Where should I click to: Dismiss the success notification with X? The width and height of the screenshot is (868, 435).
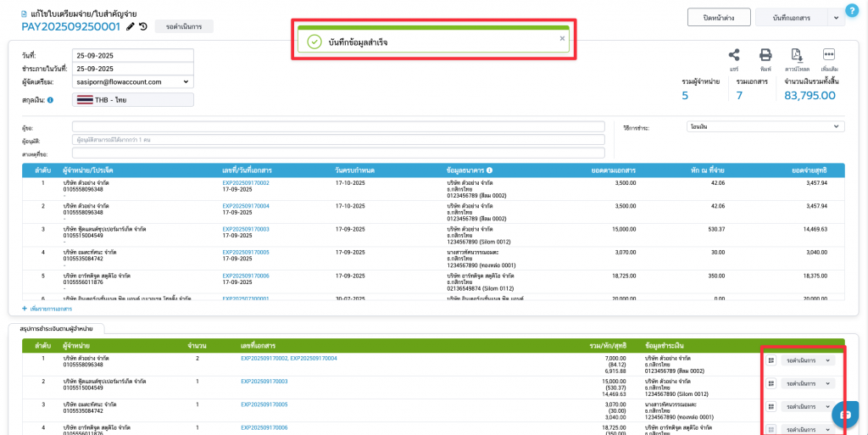point(562,38)
